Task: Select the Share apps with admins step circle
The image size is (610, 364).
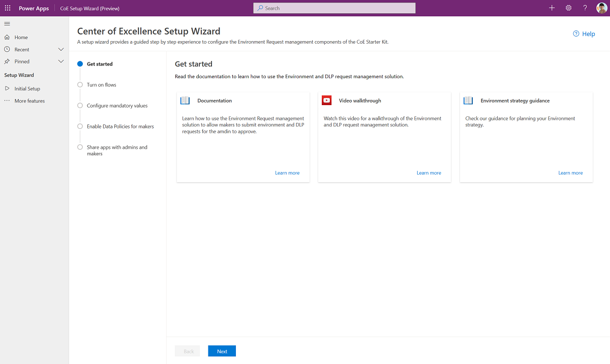Action: [80, 147]
